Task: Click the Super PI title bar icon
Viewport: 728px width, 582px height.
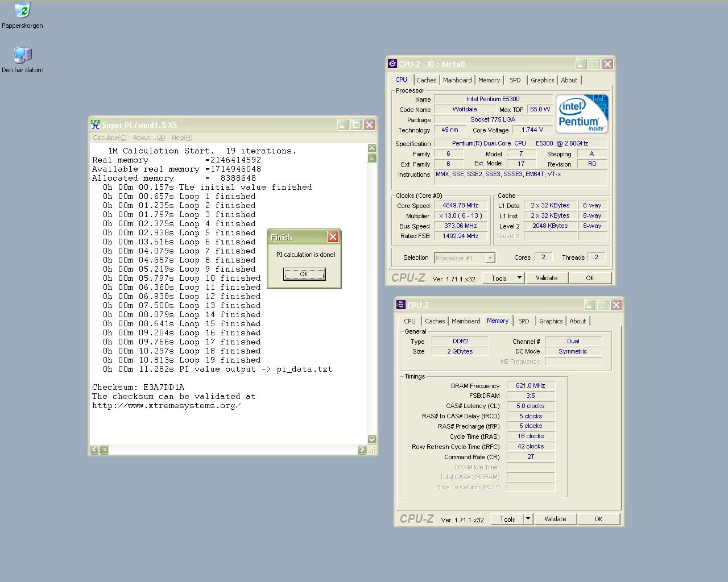Action: tap(96, 124)
